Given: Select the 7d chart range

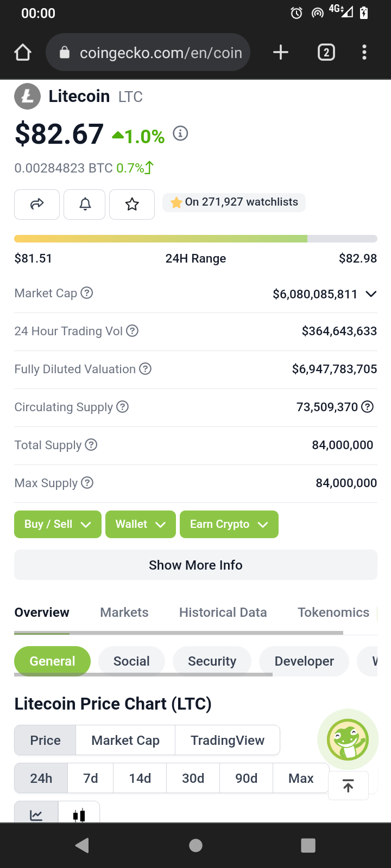Looking at the screenshot, I should pyautogui.click(x=91, y=778).
